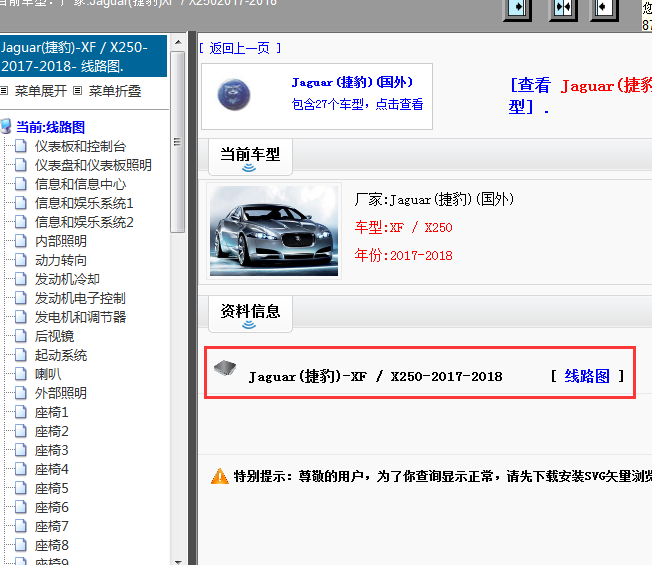This screenshot has height=565, width=652.
Task: Click the orange warning triangle icon
Action: coord(220,476)
